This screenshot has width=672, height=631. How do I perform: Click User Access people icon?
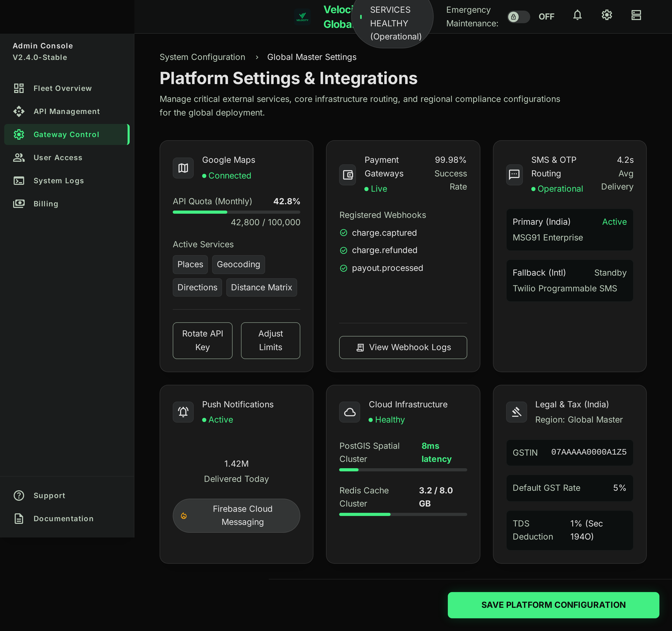[x=19, y=157]
